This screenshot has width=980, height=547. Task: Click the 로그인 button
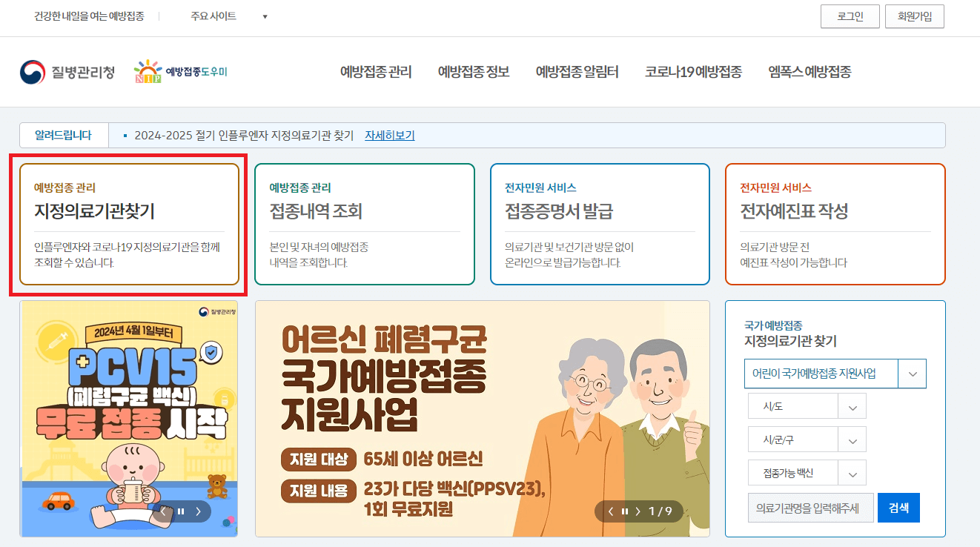tap(850, 16)
